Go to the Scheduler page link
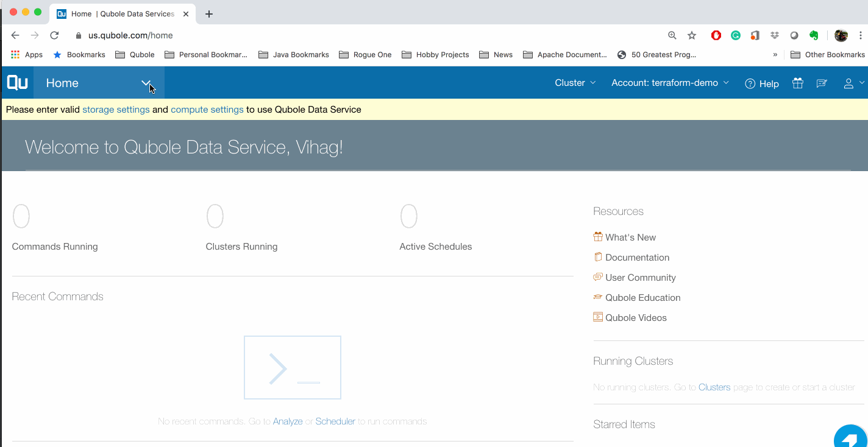The height and width of the screenshot is (447, 868). pos(335,421)
